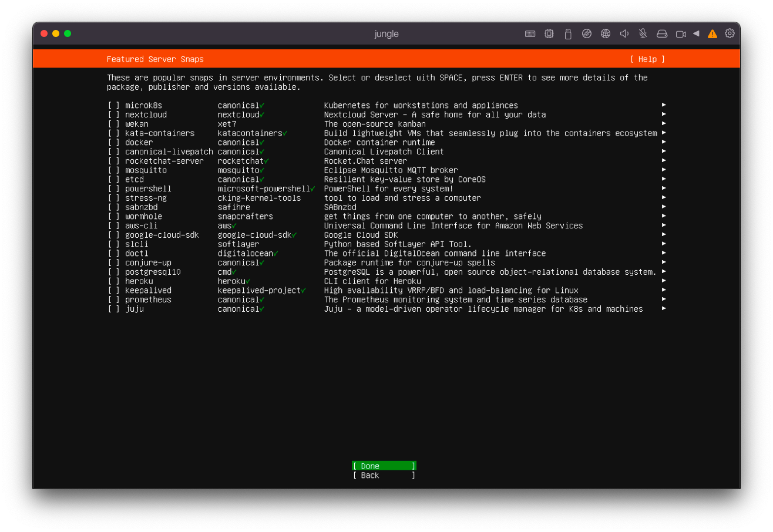Collapse toolbar with the left-pointing triangle
This screenshot has width=773, height=532.
point(696,33)
